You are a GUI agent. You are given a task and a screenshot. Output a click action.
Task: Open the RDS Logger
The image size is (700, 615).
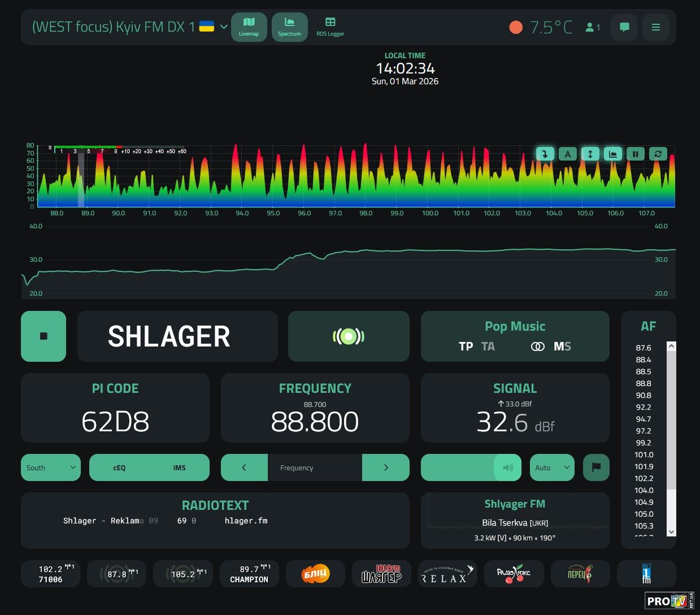point(330,27)
